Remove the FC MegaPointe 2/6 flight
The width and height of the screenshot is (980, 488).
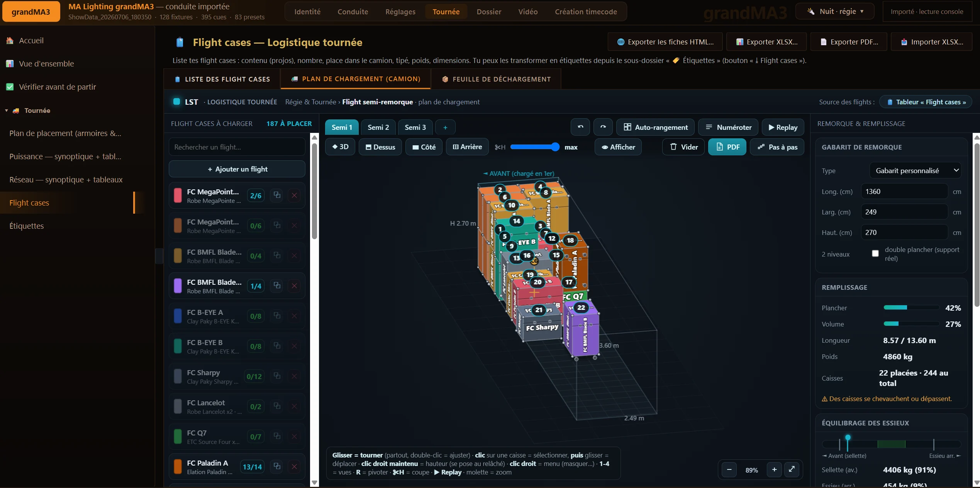(294, 195)
